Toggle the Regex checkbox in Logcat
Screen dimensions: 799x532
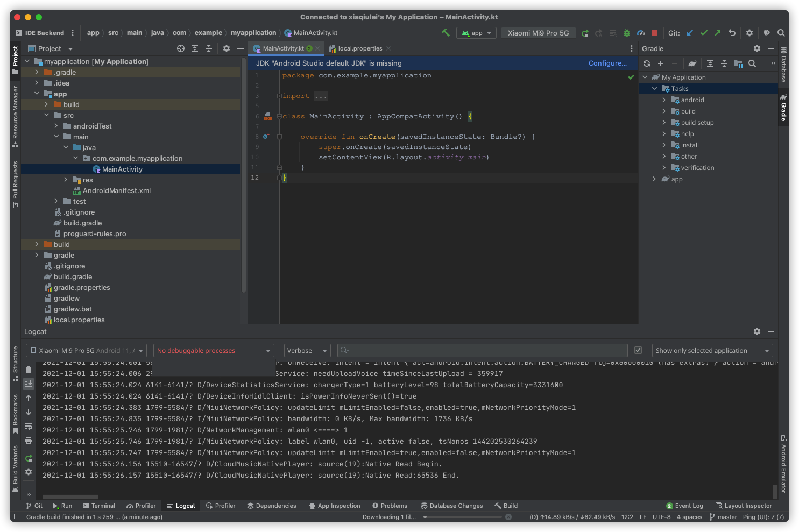(x=638, y=351)
